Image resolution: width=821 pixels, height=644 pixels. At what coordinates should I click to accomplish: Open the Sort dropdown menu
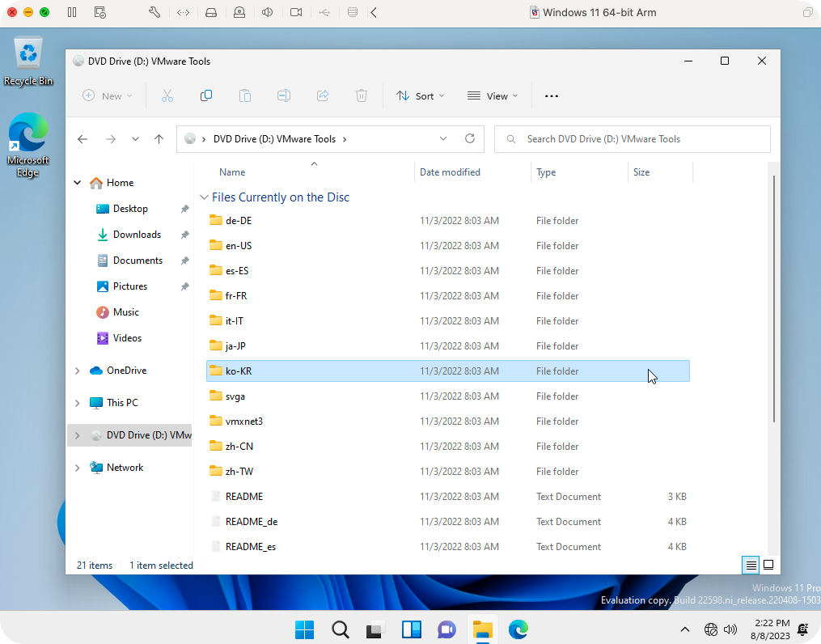pyautogui.click(x=421, y=95)
